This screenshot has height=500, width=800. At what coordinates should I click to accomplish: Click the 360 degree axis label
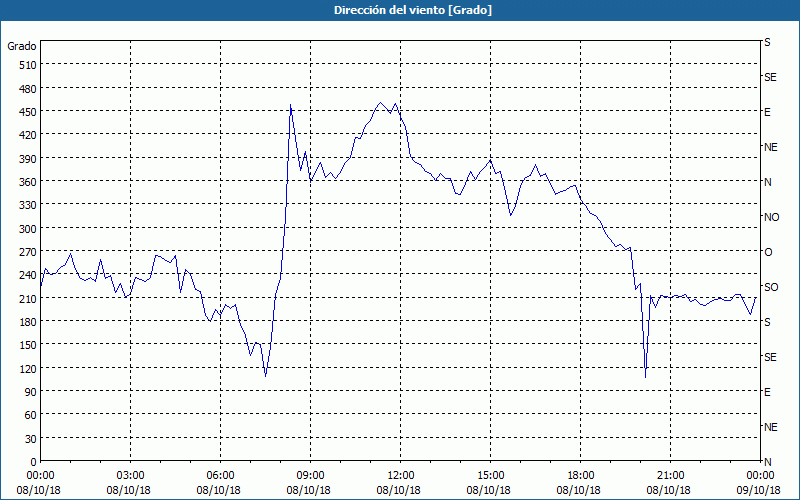click(x=28, y=182)
